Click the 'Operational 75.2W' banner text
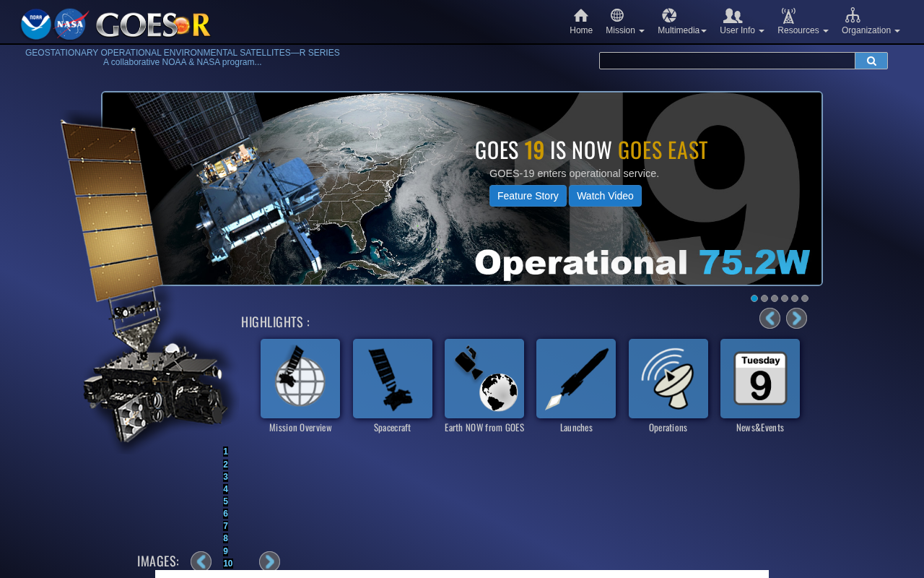The height and width of the screenshot is (578, 924). 642,263
